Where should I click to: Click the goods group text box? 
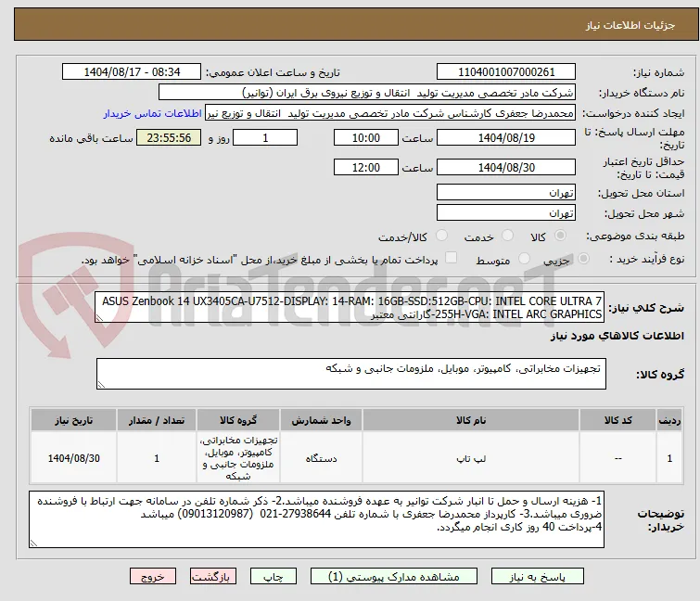(x=350, y=373)
